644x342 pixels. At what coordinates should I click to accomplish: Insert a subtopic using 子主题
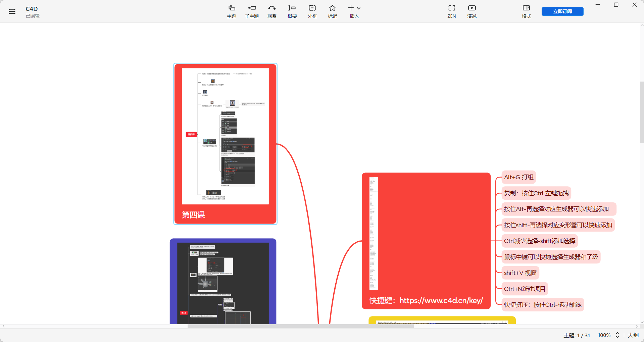coord(252,11)
